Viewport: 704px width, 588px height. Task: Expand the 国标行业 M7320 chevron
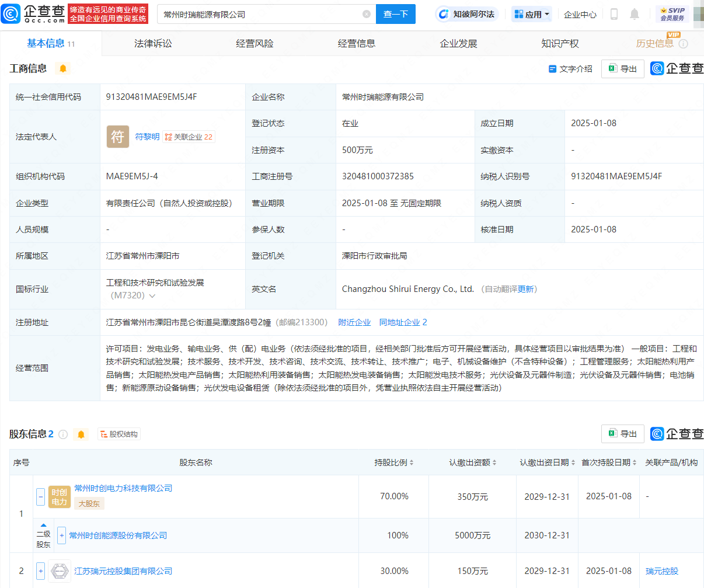click(152, 296)
